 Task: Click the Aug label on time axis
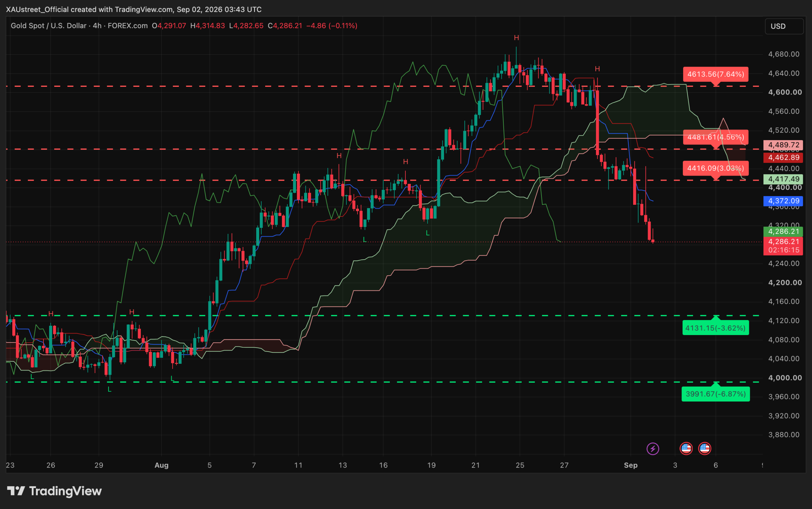pos(161,465)
